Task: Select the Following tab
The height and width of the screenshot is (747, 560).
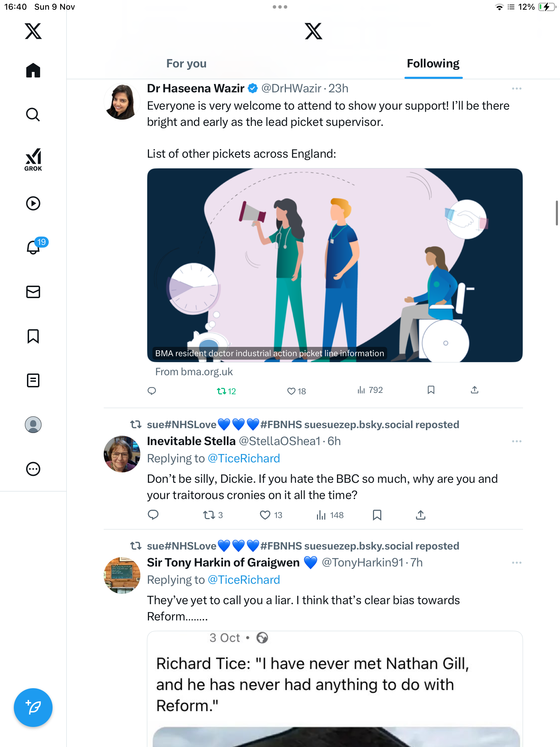Action: (x=433, y=64)
